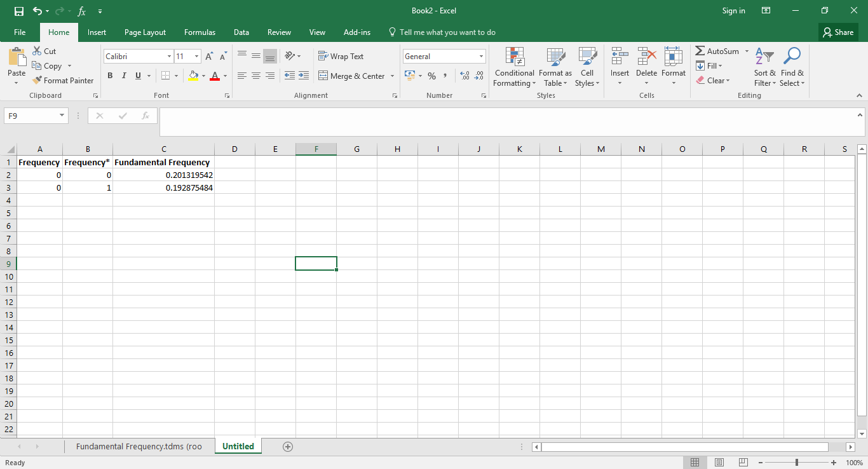This screenshot has width=868, height=469.
Task: Open the font name Calibri dropdown
Action: (169, 57)
